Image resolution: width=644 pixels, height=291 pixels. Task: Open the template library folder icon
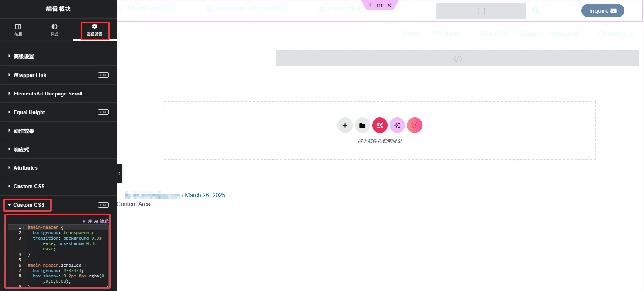pyautogui.click(x=362, y=125)
